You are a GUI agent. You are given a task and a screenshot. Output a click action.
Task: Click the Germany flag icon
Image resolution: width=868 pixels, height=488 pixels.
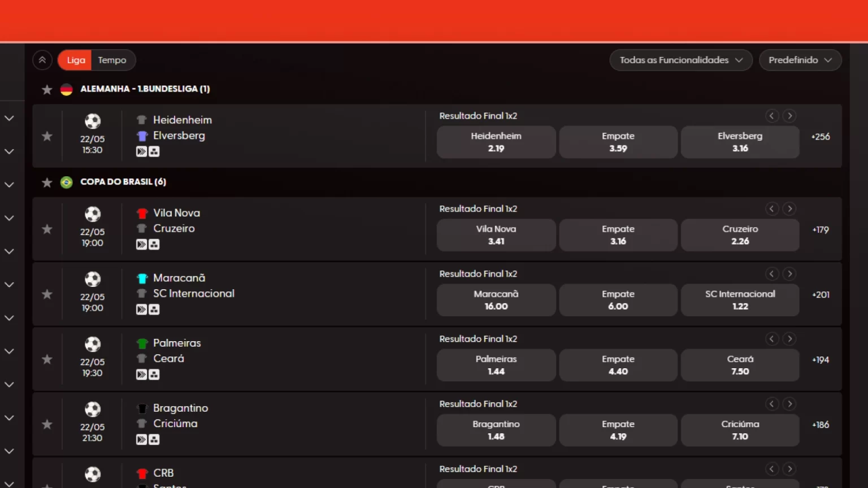coord(66,89)
